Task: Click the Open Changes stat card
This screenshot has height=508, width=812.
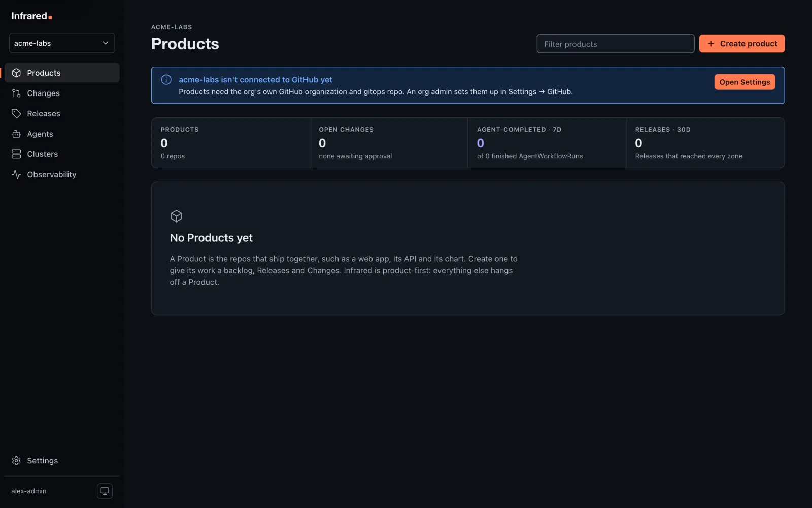Action: point(389,143)
